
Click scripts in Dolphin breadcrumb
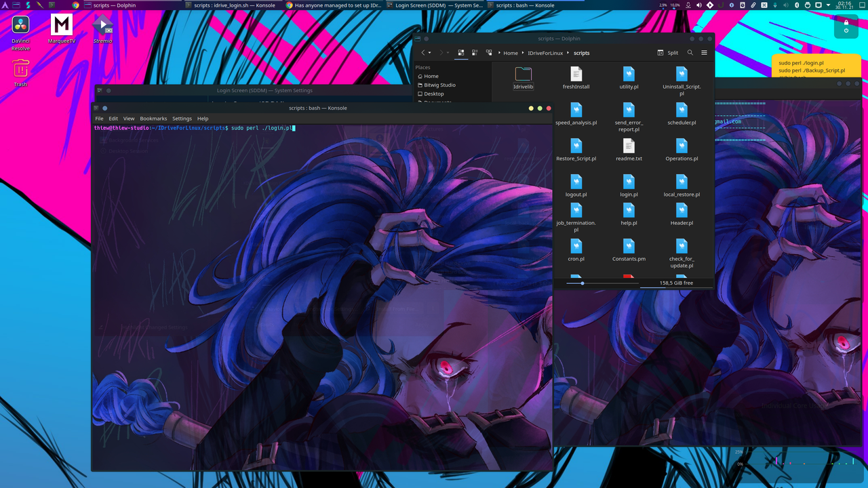[581, 53]
